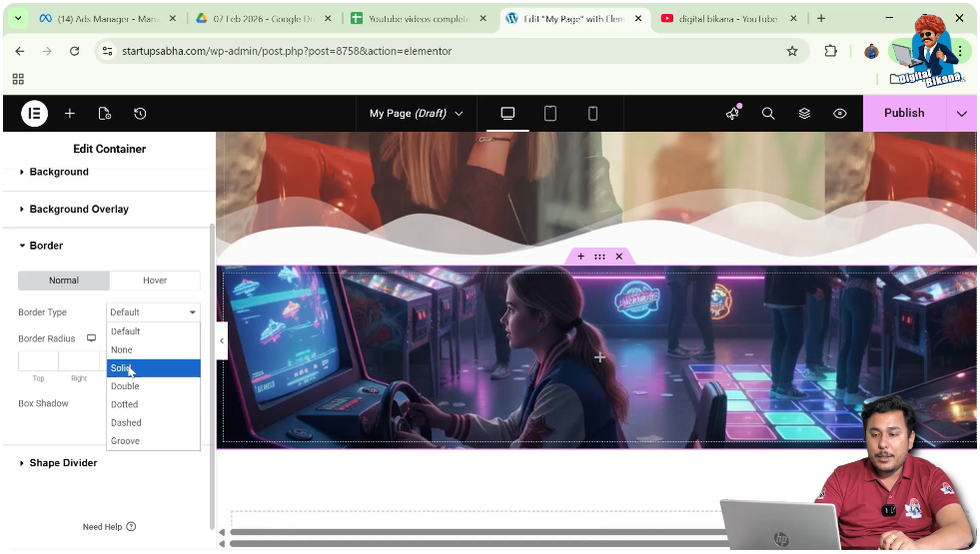Screen dimensions: 980x554
Task: Open the Structure layers icon
Action: click(x=804, y=114)
